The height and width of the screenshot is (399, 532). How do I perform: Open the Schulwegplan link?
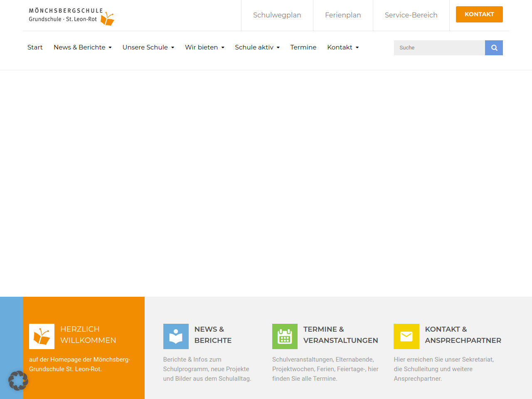point(277,15)
